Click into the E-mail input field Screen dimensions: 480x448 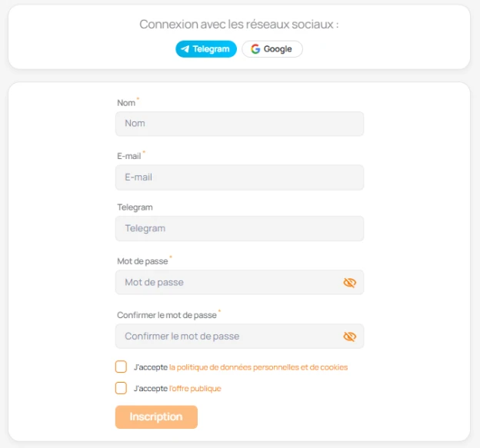point(239,178)
